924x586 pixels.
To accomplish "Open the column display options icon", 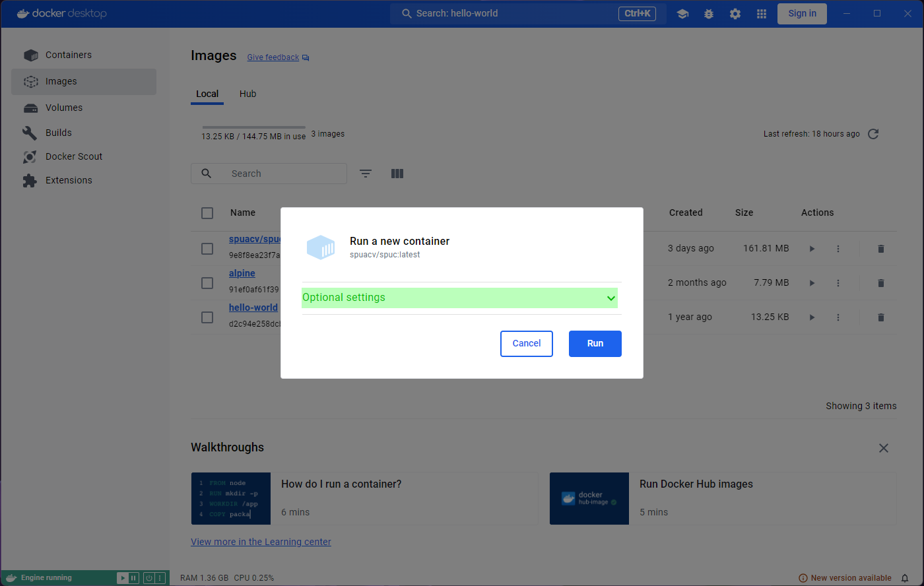I will point(397,174).
